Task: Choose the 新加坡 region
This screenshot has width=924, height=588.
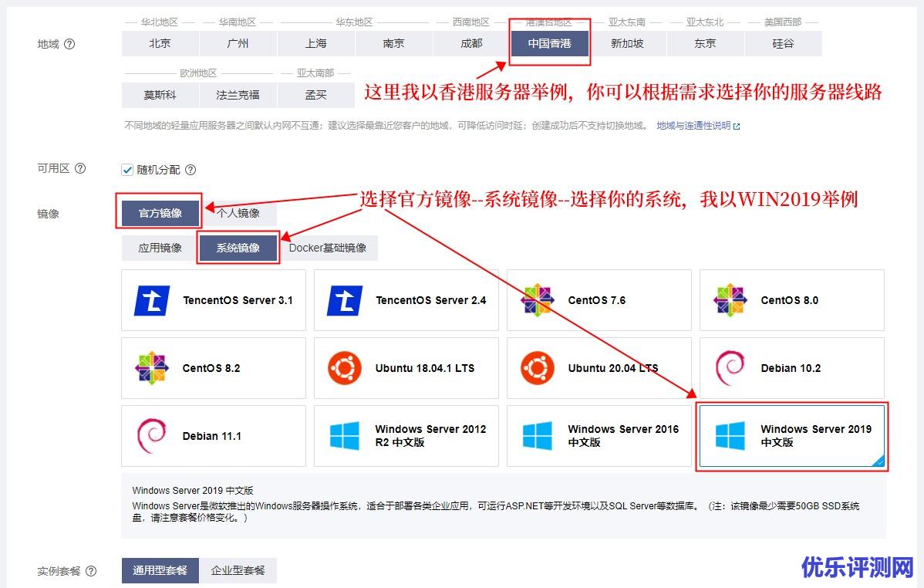Action: click(628, 44)
